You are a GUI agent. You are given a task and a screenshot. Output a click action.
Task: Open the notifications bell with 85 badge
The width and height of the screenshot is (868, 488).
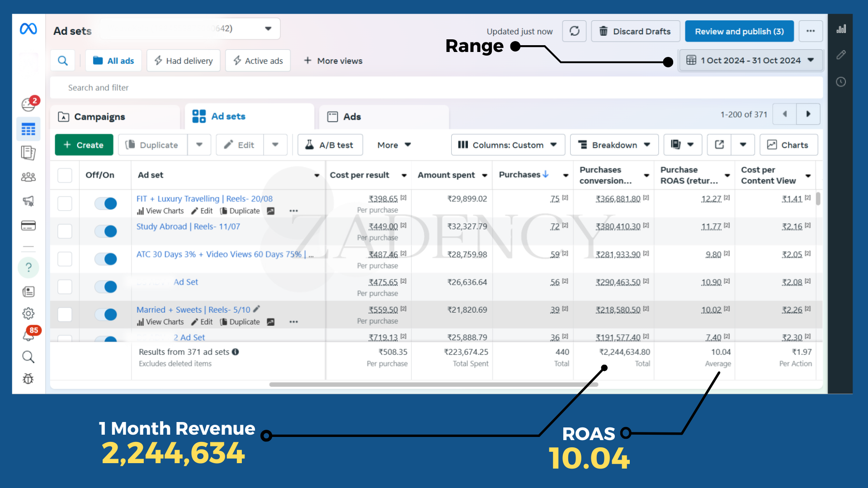pyautogui.click(x=28, y=335)
